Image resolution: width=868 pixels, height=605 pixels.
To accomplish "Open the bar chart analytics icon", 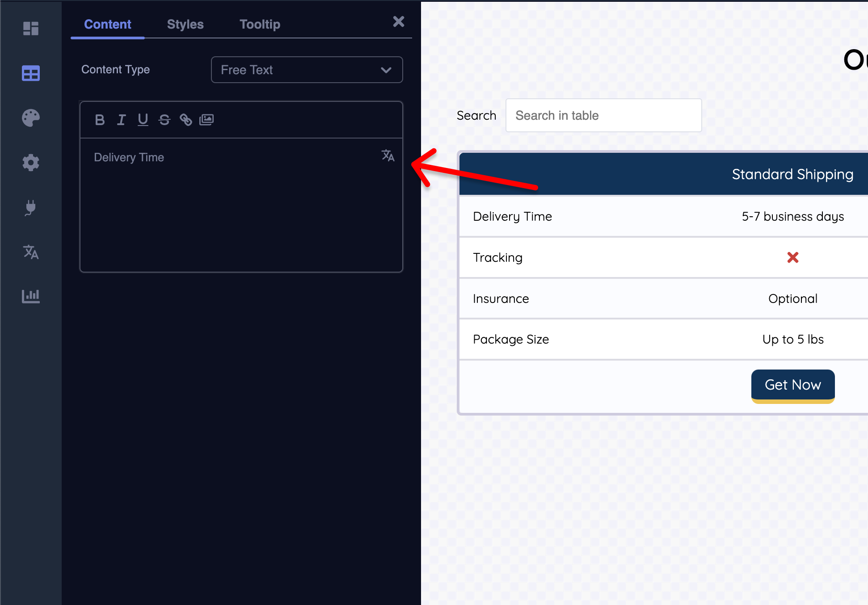I will point(31,296).
